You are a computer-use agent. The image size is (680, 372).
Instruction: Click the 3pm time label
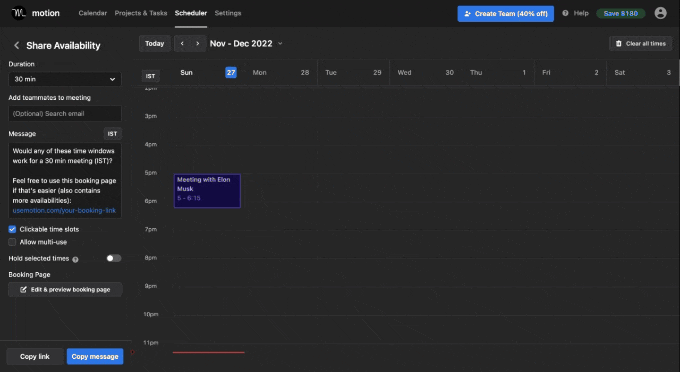150,116
